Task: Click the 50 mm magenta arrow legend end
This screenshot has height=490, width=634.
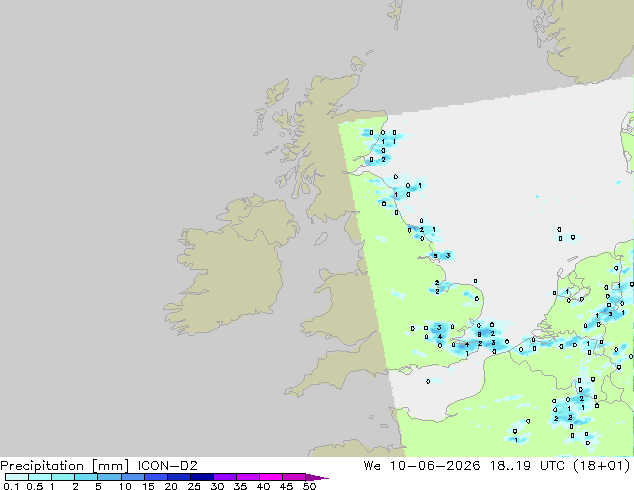Action: coord(317,478)
